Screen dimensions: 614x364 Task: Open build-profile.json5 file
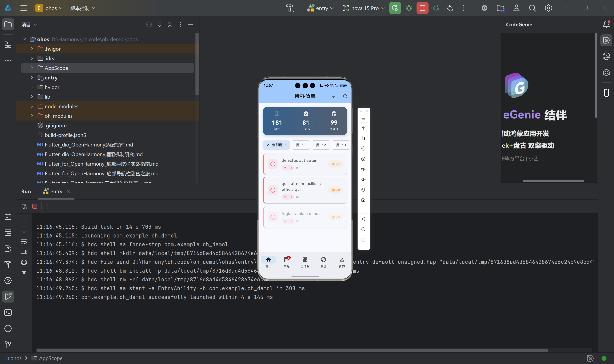(x=65, y=135)
